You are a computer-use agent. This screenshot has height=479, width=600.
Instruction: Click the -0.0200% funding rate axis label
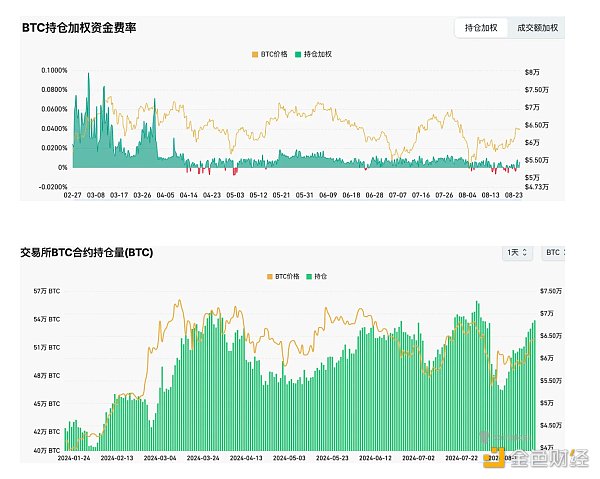[53, 186]
